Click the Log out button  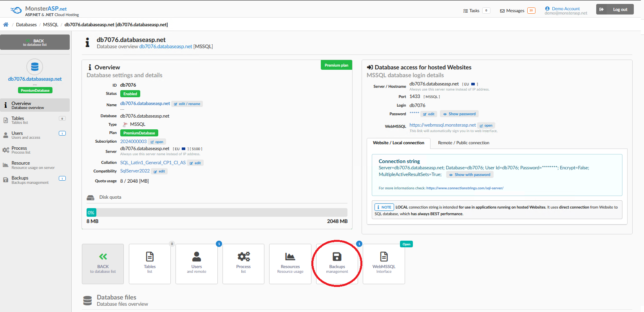coord(615,9)
